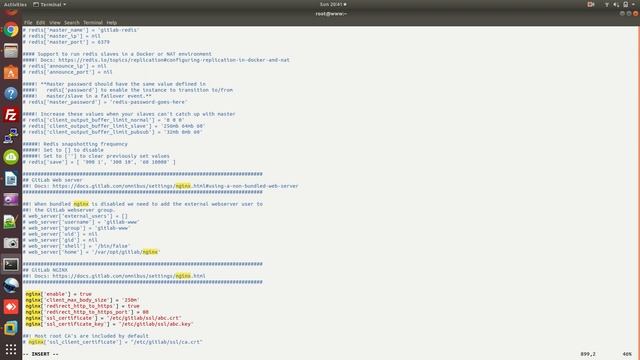The height and width of the screenshot is (360, 640).
Task: Click the GitLab NGINX settings docs URL
Action: click(x=129, y=276)
